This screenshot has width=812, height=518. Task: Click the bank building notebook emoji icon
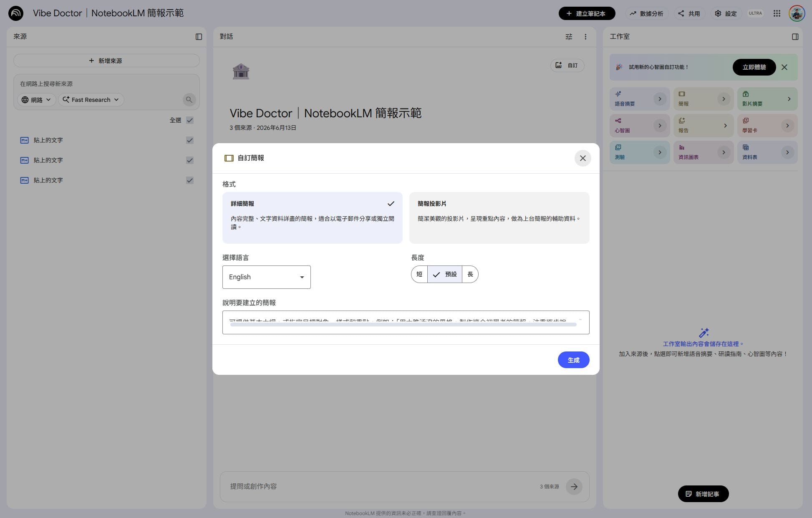(x=241, y=71)
